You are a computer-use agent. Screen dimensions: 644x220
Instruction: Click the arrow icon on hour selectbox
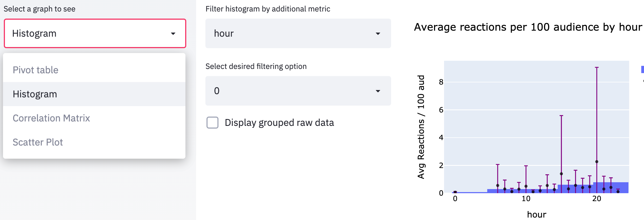pos(378,34)
